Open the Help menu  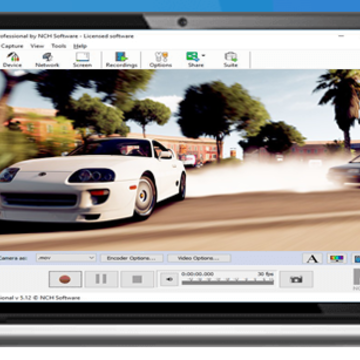[80, 46]
